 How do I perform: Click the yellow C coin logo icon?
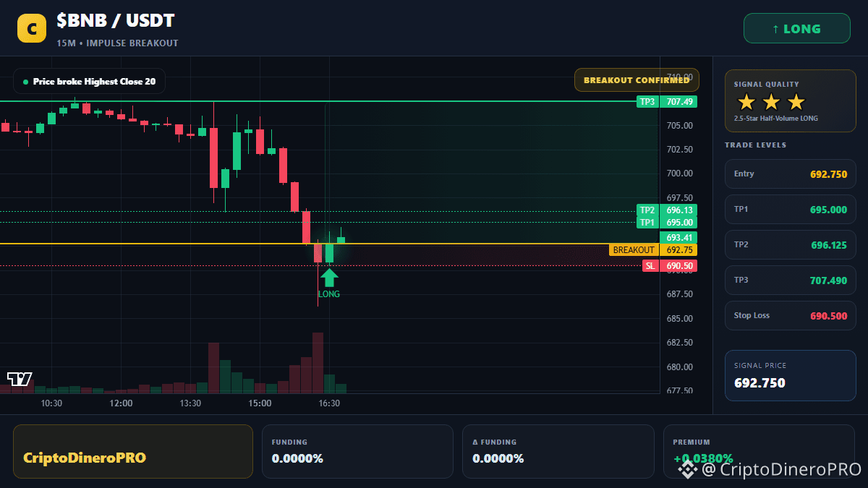(x=32, y=28)
